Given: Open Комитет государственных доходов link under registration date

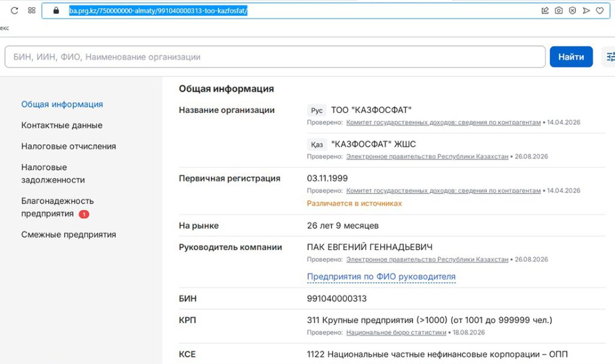Looking at the screenshot, I should tap(443, 190).
